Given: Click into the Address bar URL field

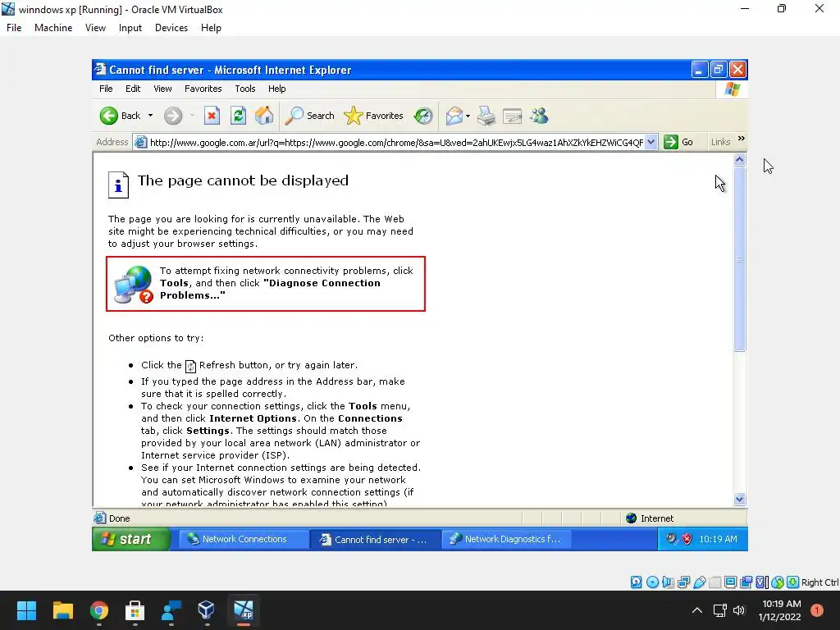Looking at the screenshot, I should pyautogui.click(x=396, y=143).
